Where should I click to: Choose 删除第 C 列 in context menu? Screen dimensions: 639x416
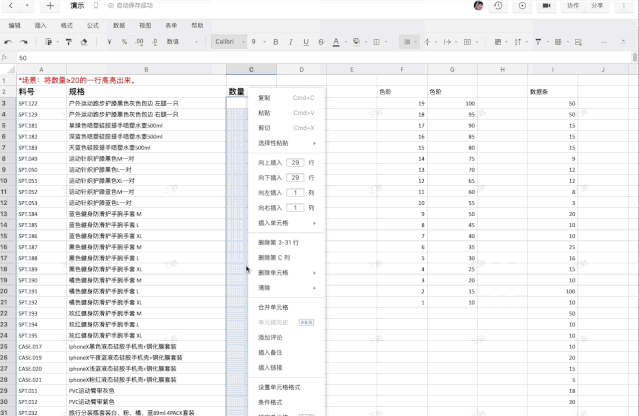coord(286,258)
